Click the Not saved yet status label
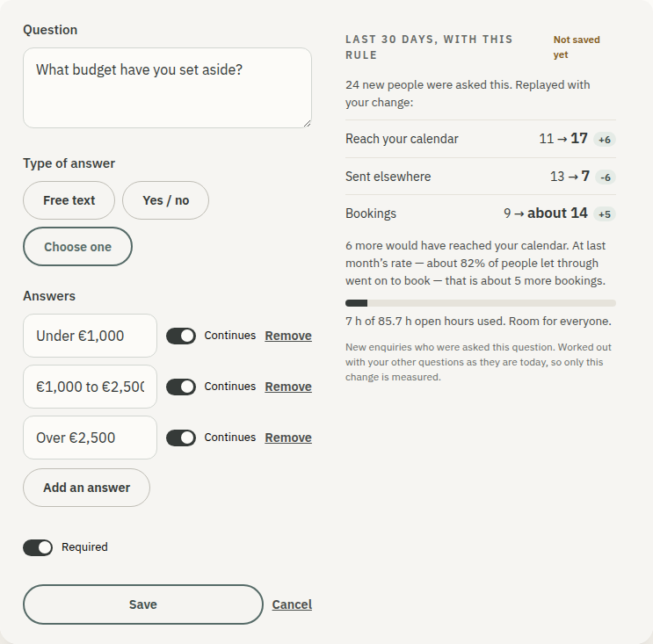Screen dimensions: 653x644 click(x=577, y=47)
